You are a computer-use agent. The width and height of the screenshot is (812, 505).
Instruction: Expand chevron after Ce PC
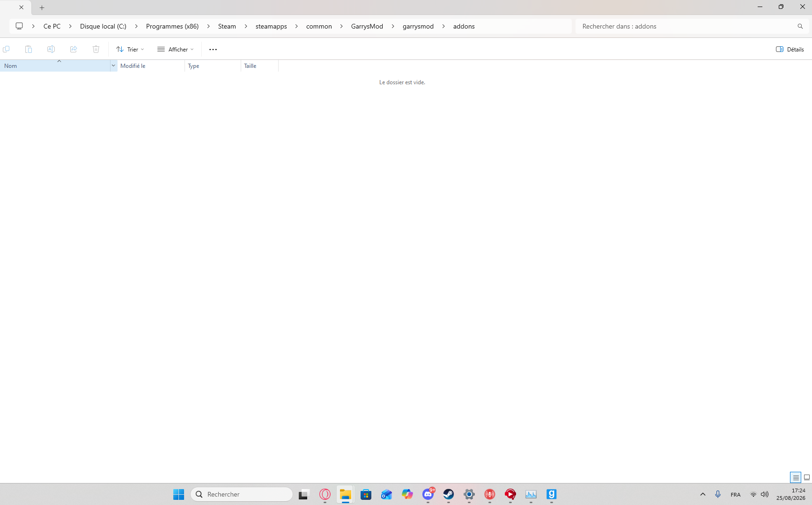[x=70, y=26]
